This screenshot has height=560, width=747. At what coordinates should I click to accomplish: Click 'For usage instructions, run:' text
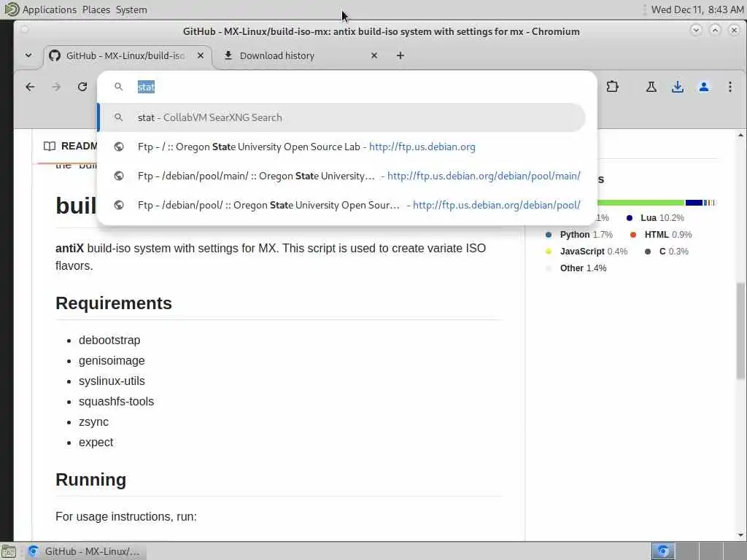(125, 517)
